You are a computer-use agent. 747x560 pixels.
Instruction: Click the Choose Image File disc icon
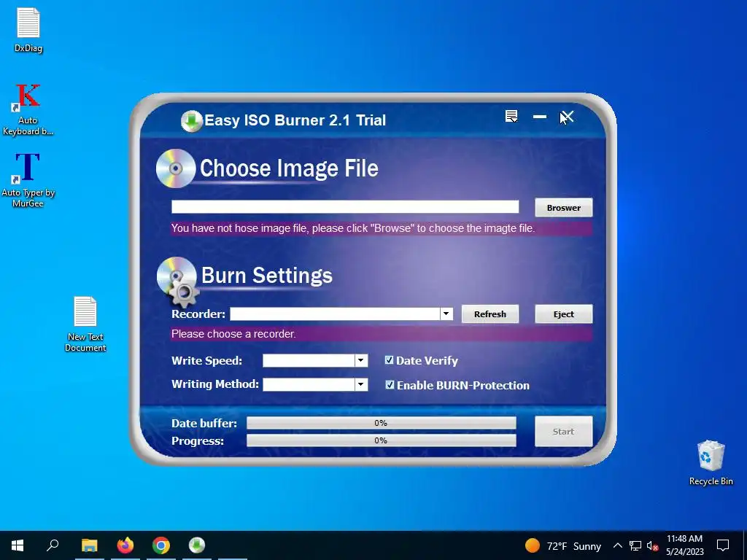tap(176, 168)
